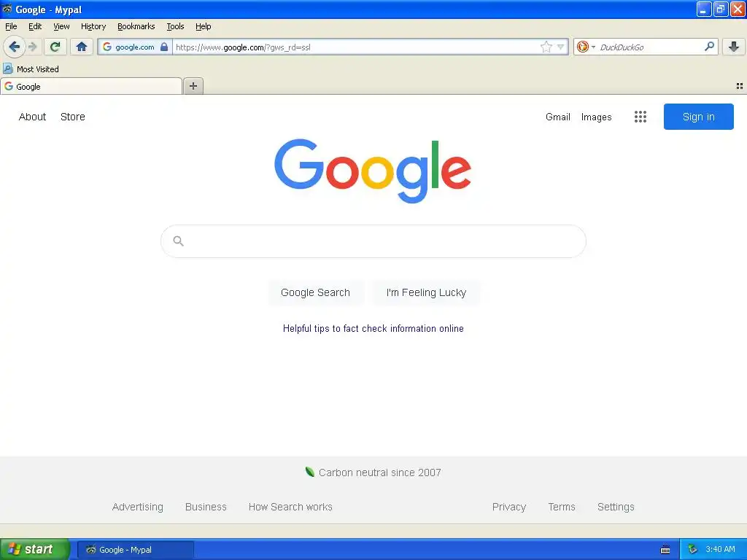Reload the current page
Image resolution: width=747 pixels, height=560 pixels.
click(x=55, y=47)
